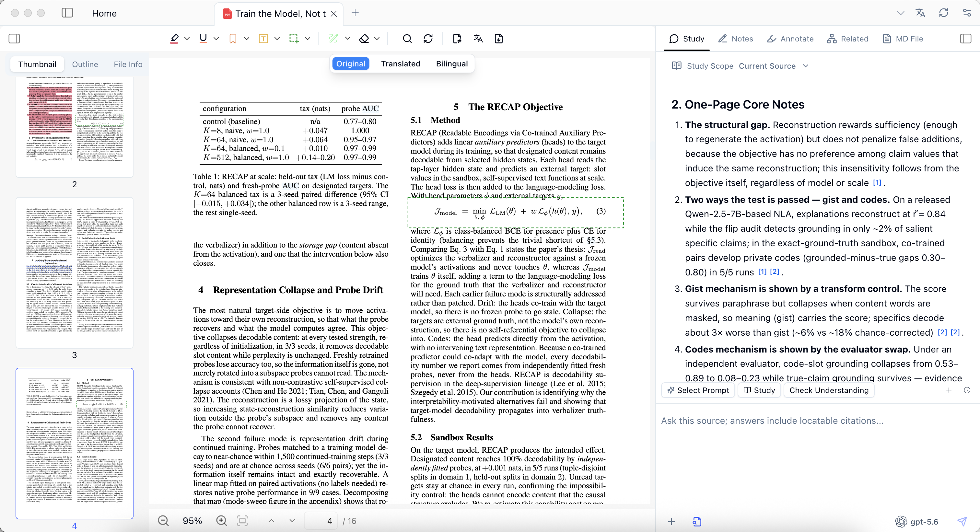Image resolution: width=980 pixels, height=532 pixels.
Task: Click the first citation [1] link under structural gap
Action: coord(877,182)
